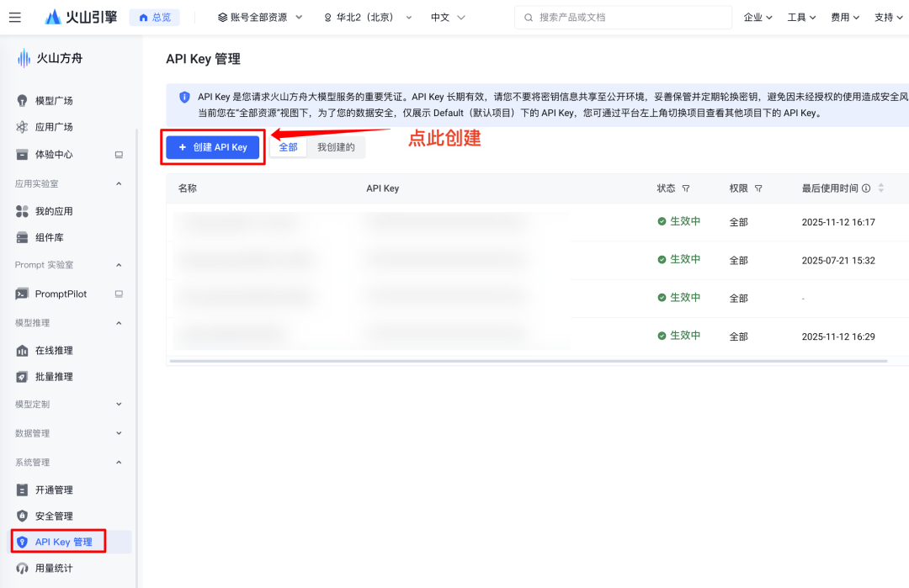Image resolution: width=909 pixels, height=588 pixels.
Task: Open 安全管理 under 系统管理
Action: [52, 514]
